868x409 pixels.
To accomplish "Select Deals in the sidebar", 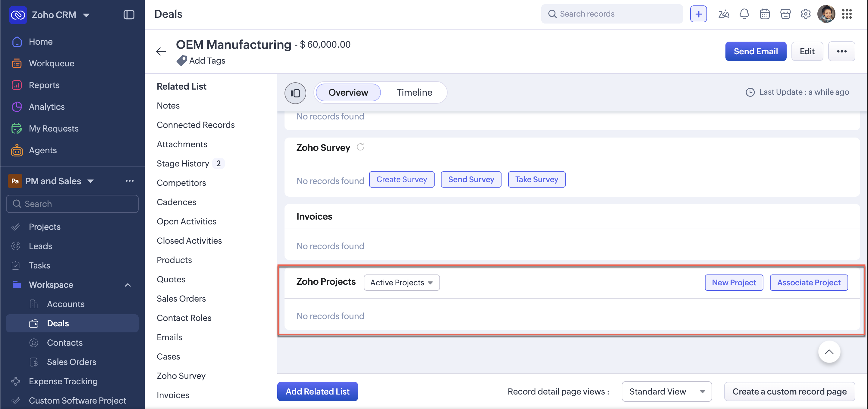I will point(72,323).
